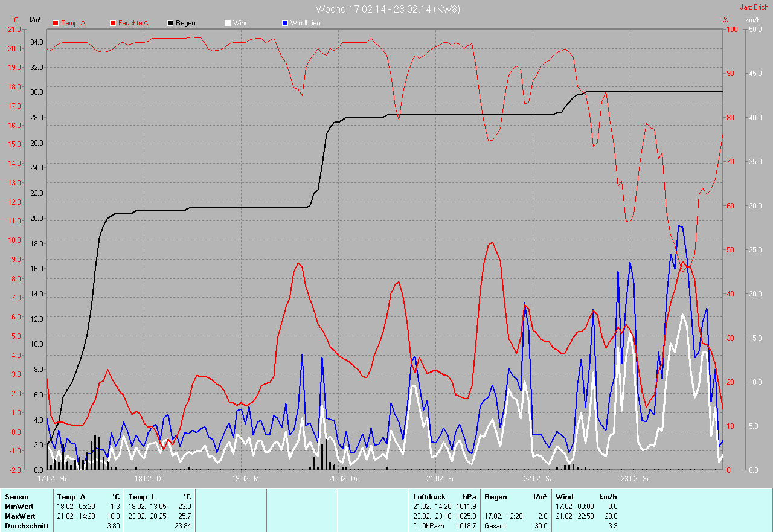Click the '34.0' rain axis tick

(x=37, y=42)
